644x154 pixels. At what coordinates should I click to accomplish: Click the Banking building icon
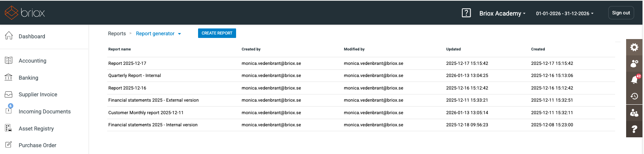pyautogui.click(x=8, y=77)
